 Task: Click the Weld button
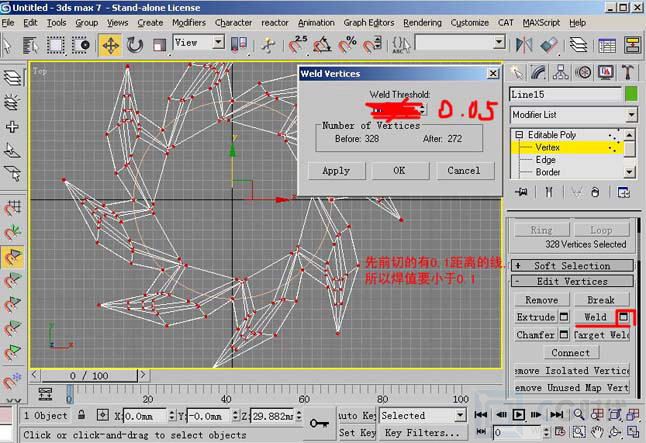click(595, 317)
